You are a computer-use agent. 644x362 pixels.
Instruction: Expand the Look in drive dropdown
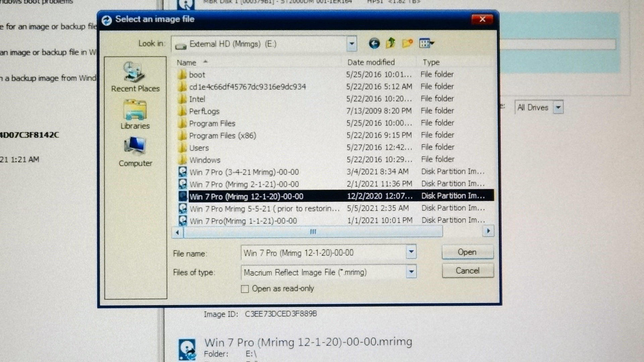351,44
